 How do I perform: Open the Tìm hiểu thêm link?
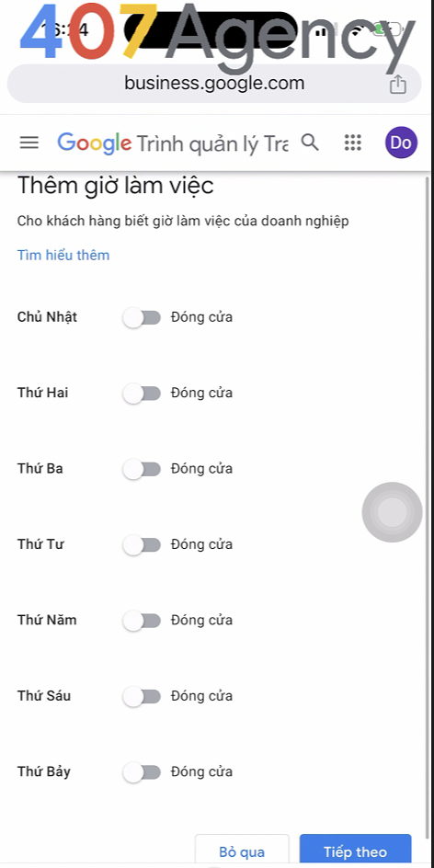click(63, 256)
